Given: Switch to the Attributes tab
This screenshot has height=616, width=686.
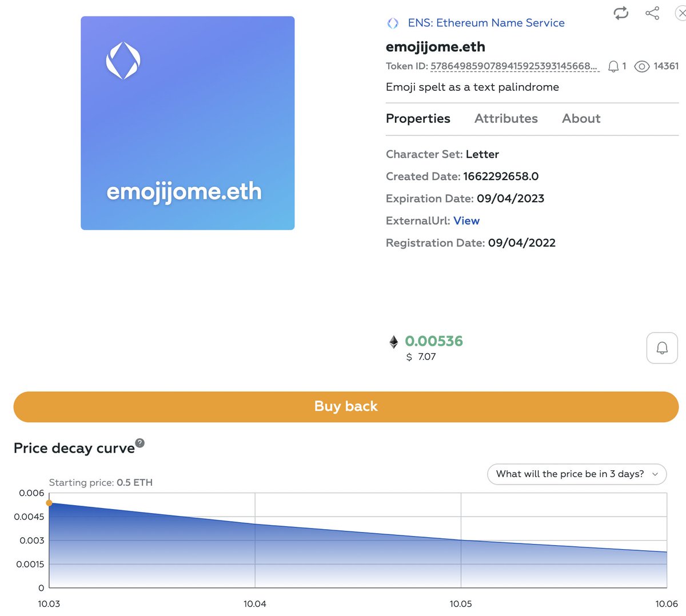Looking at the screenshot, I should [506, 118].
